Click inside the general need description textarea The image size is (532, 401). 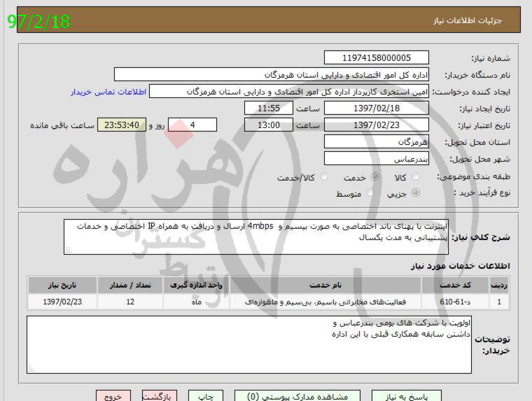(256, 237)
